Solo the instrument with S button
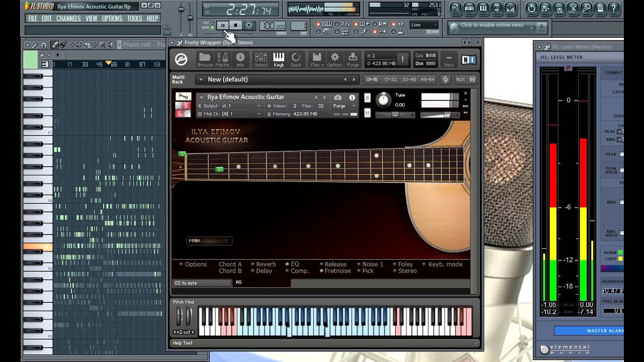This screenshot has height=362, width=644. click(367, 98)
